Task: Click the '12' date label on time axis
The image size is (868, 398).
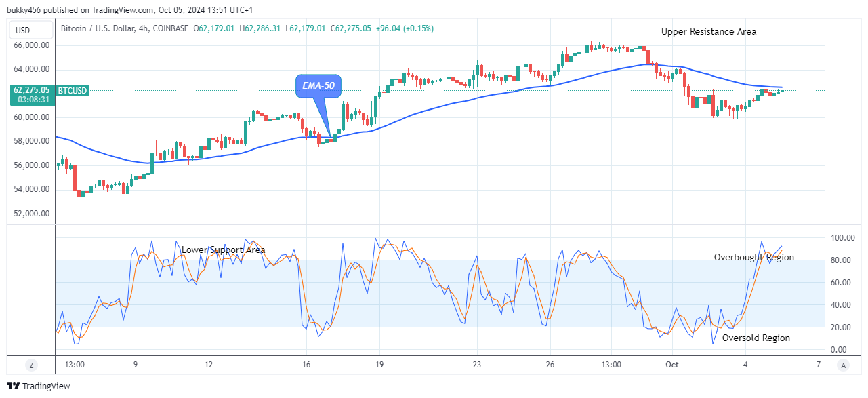Action: click(x=209, y=365)
